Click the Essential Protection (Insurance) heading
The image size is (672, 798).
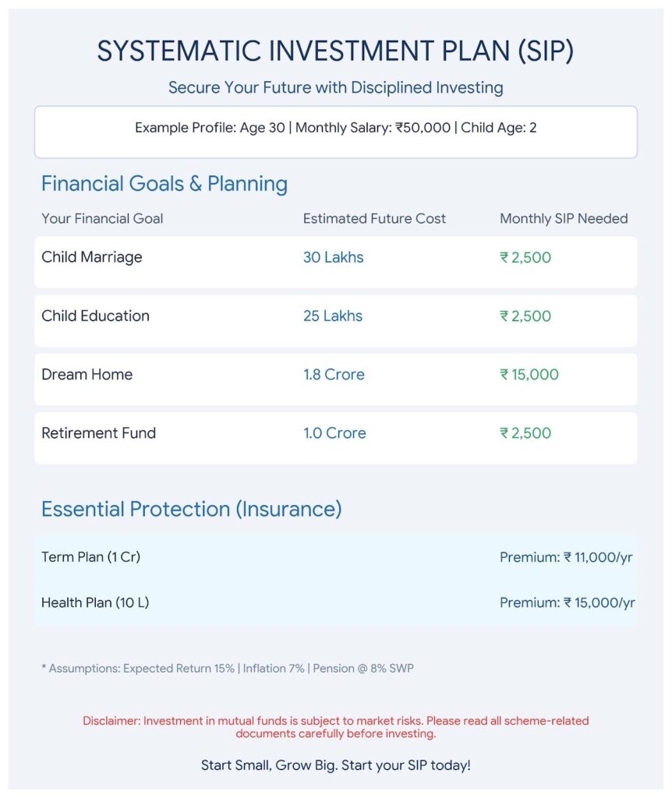pyautogui.click(x=192, y=509)
